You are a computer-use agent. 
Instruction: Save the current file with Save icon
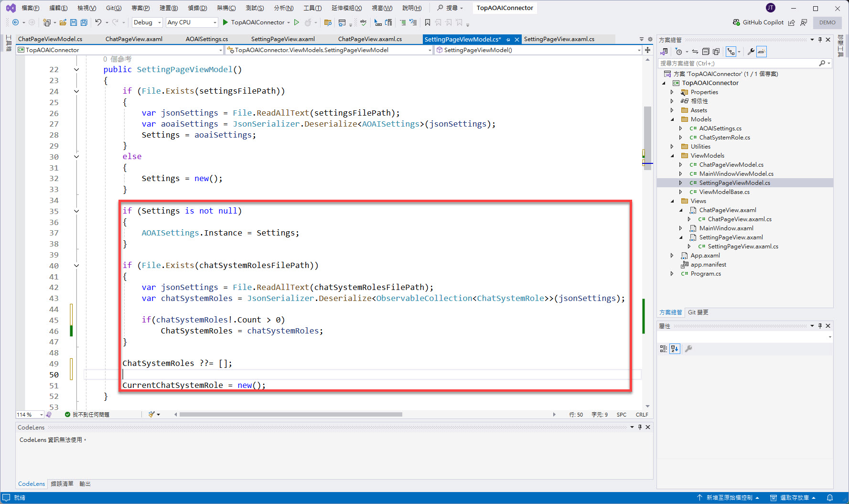pos(74,22)
